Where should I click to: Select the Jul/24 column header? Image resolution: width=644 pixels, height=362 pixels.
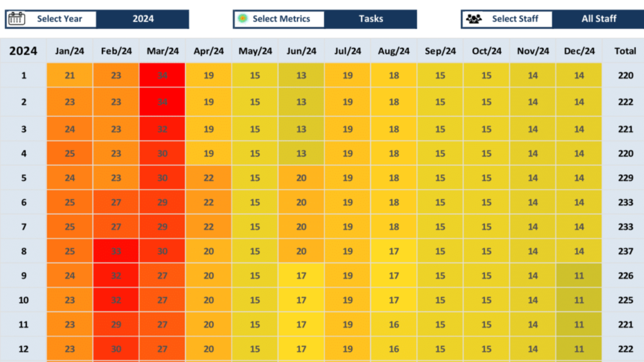(x=347, y=51)
